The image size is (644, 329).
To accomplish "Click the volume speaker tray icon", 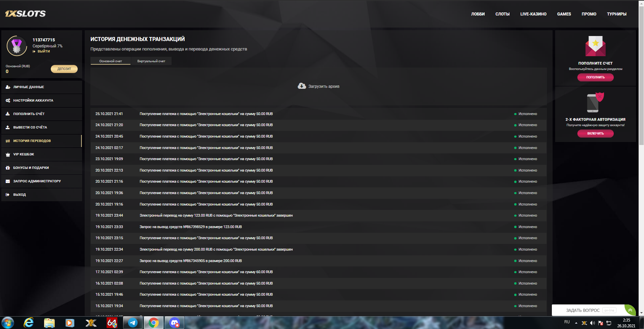I will 593,323.
